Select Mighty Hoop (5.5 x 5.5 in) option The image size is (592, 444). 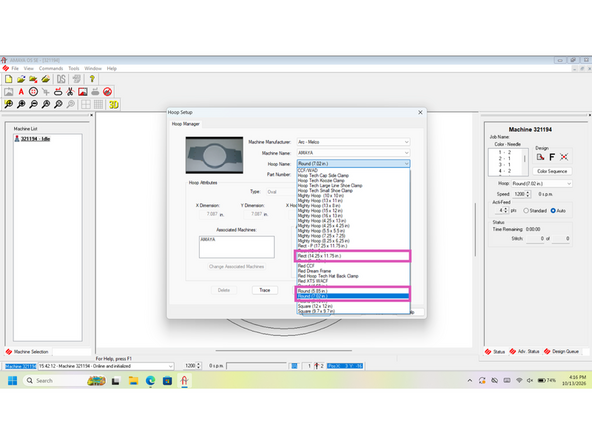[x=353, y=231]
